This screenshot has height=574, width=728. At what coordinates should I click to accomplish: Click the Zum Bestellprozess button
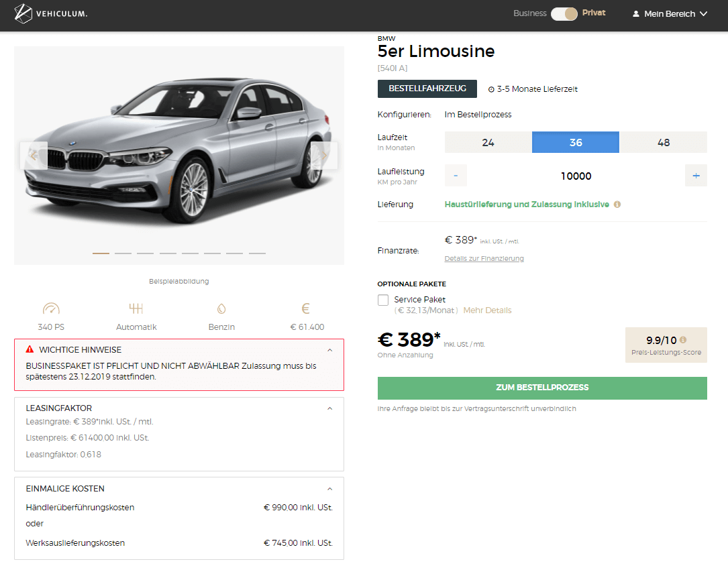click(542, 388)
